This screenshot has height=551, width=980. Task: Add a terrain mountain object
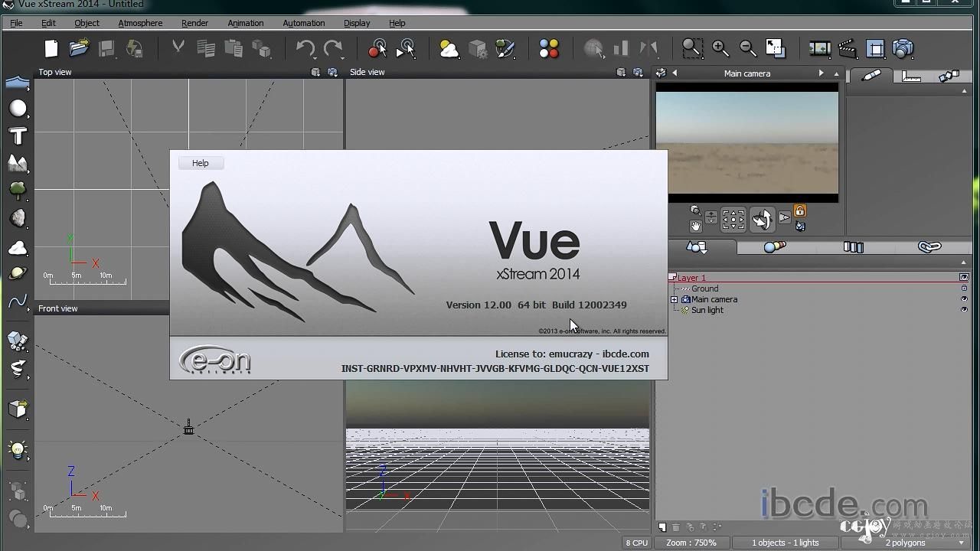(x=17, y=163)
